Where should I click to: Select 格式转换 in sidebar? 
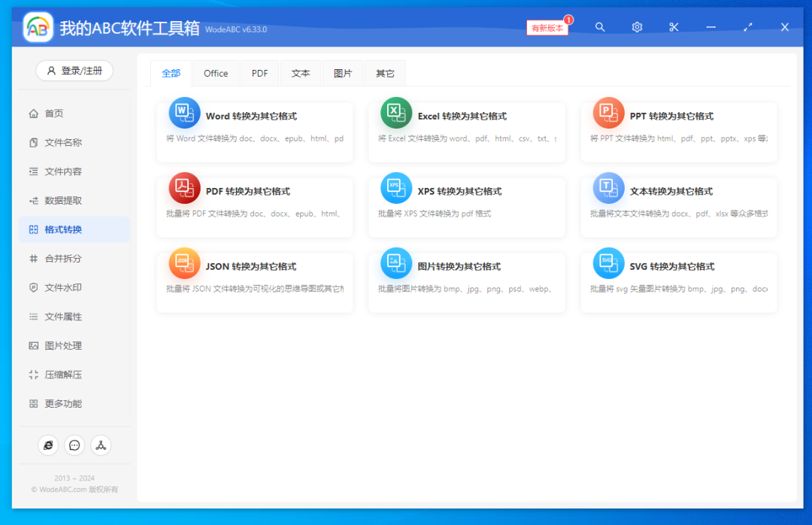74,229
